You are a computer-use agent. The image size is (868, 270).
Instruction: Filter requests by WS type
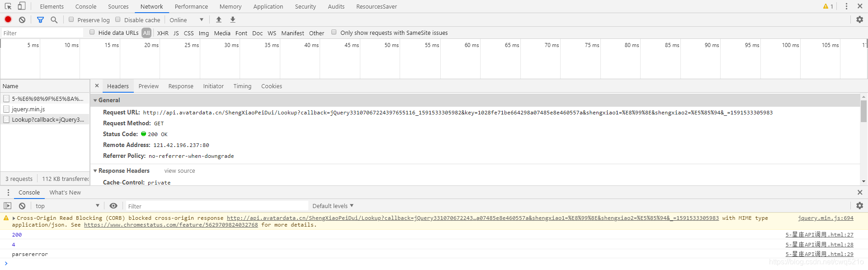(272, 33)
